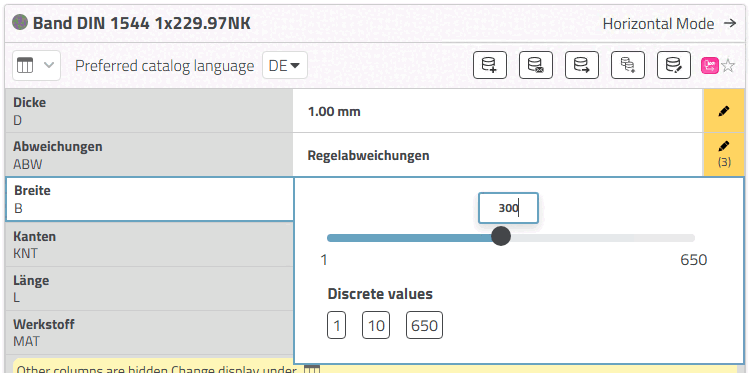Click the pink share icon
Image resolution: width=750 pixels, height=373 pixels.
(710, 66)
